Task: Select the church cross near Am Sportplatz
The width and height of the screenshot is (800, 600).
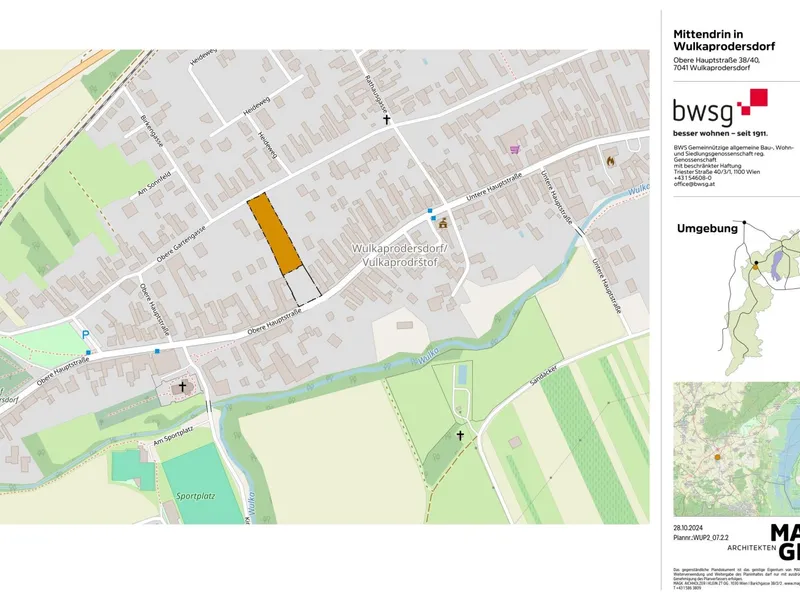Action: (182, 385)
